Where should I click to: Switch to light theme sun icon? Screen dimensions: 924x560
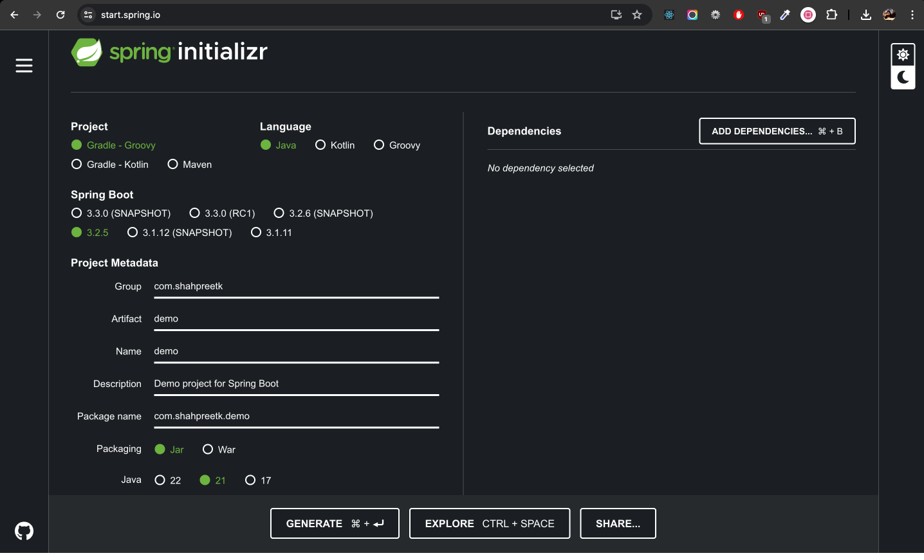903,55
